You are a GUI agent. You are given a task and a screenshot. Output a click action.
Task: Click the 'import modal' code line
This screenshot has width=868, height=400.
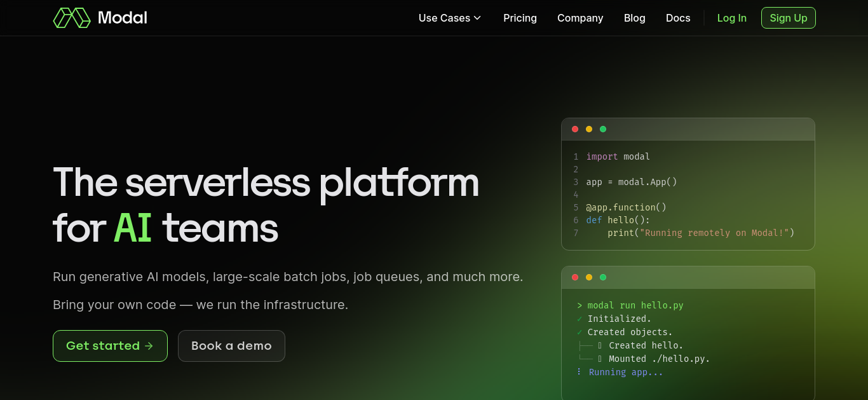618,156
